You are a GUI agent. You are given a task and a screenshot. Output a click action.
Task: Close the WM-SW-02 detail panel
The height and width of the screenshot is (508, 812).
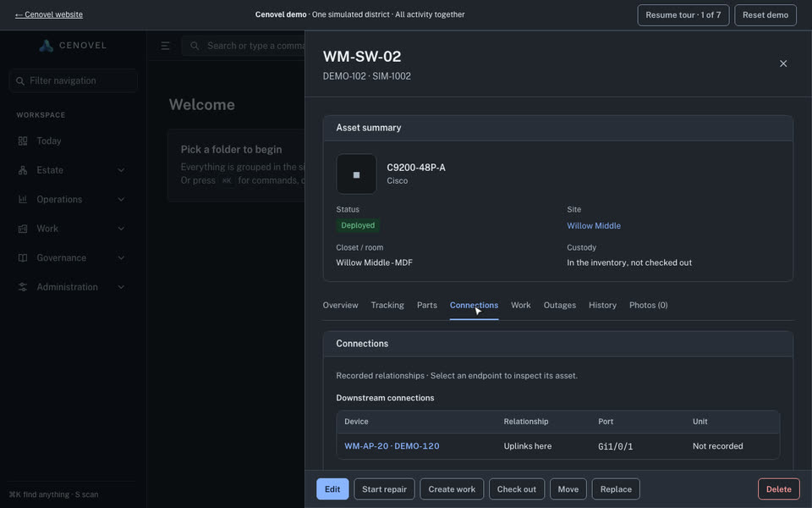click(x=783, y=63)
